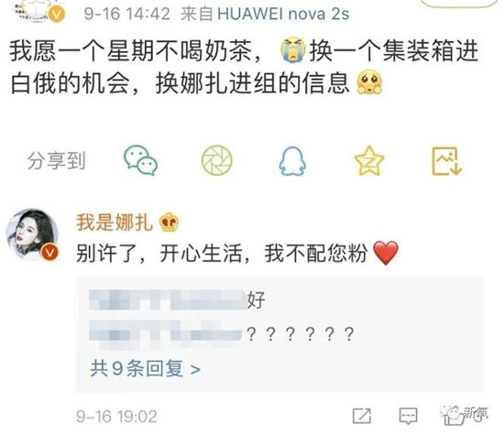Share to WeChat Moments aperture icon
The height and width of the screenshot is (434, 504).
[217, 160]
